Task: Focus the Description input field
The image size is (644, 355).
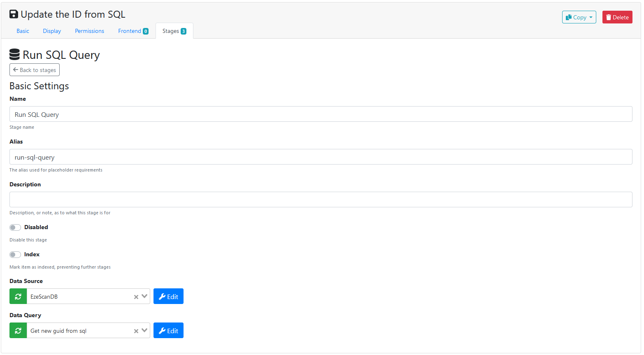Action: click(x=321, y=200)
